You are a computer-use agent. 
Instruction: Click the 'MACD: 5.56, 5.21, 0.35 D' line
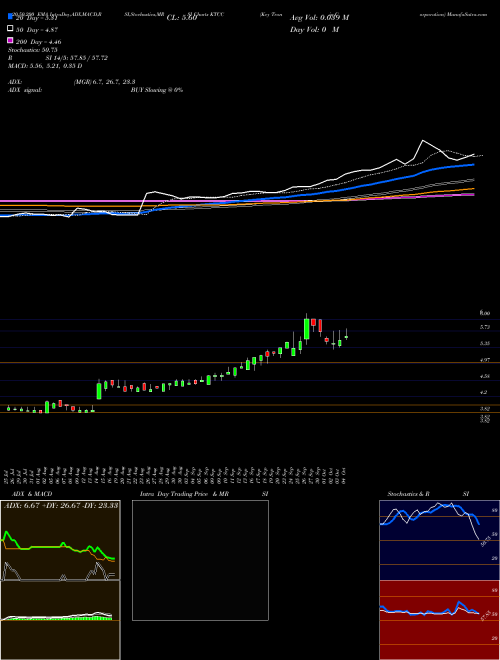click(45, 66)
